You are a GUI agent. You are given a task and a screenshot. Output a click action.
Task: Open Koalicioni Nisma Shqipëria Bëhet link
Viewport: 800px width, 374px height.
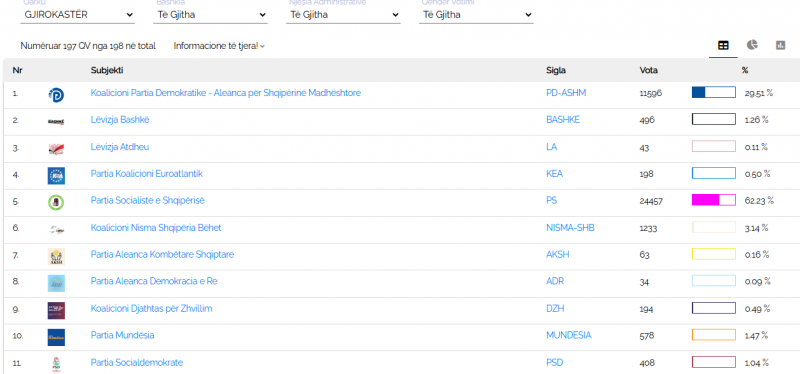(156, 228)
